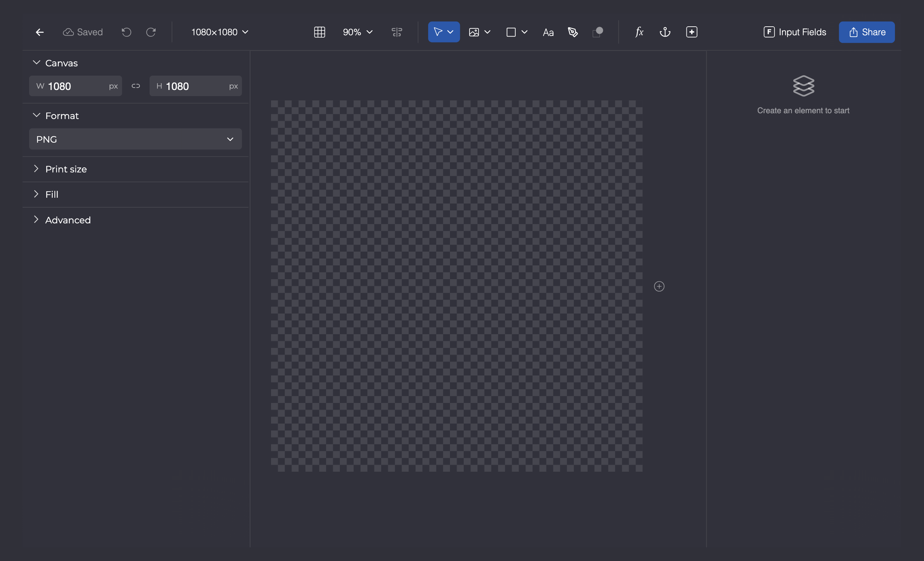Click the layers stack icon in right panel

click(x=803, y=86)
